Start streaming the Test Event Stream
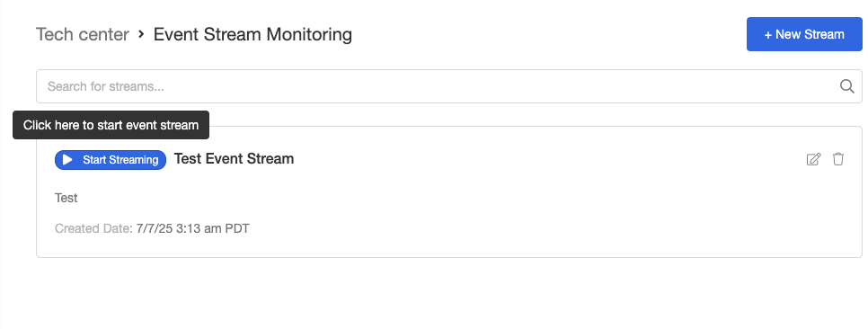Screen dimensions: 868x329 [111, 160]
